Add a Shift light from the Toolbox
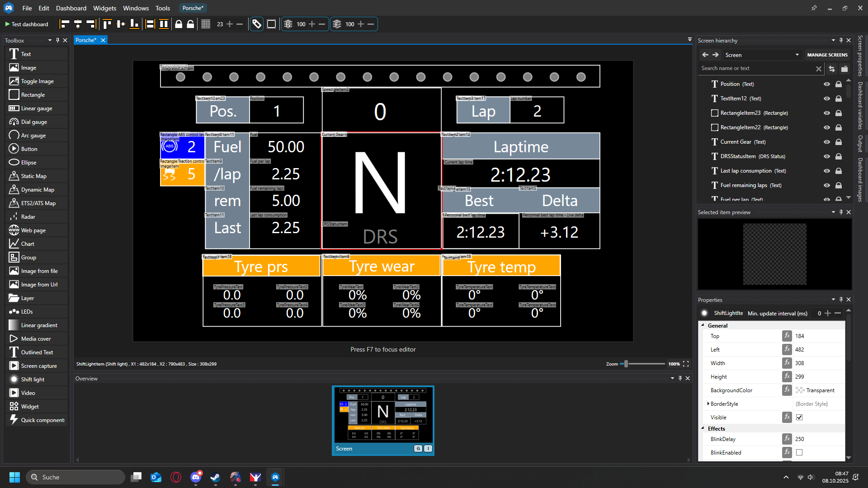This screenshot has width=868, height=488. click(x=33, y=380)
